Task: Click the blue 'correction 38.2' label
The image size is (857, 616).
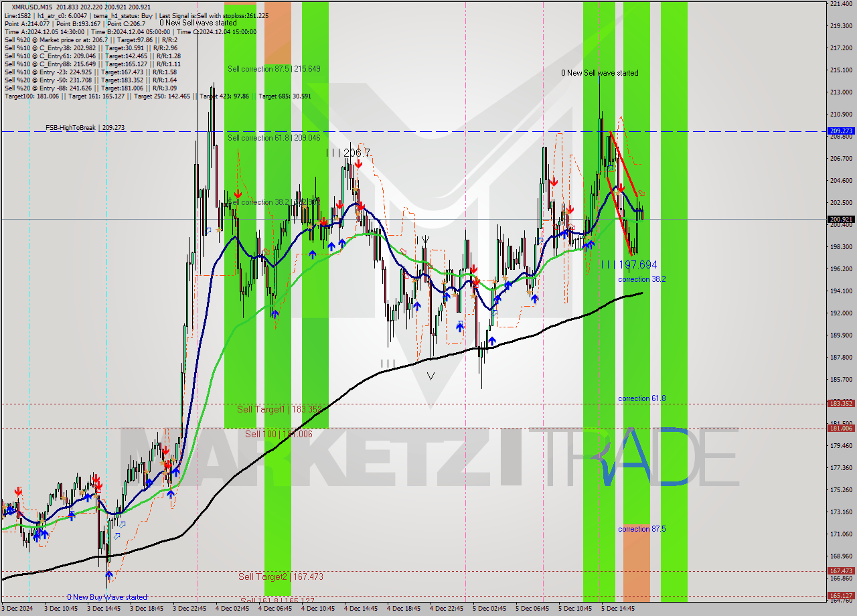Action: click(641, 279)
